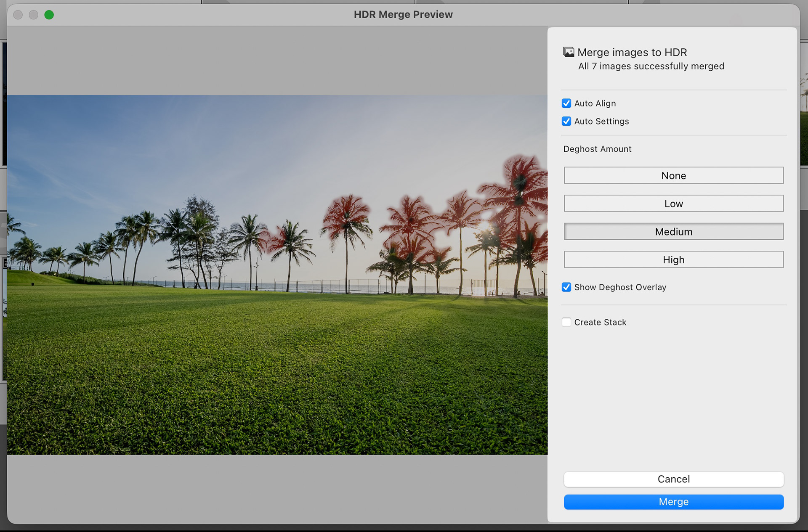808x532 pixels.
Task: Enable the Create Stack checkbox
Action: click(566, 322)
